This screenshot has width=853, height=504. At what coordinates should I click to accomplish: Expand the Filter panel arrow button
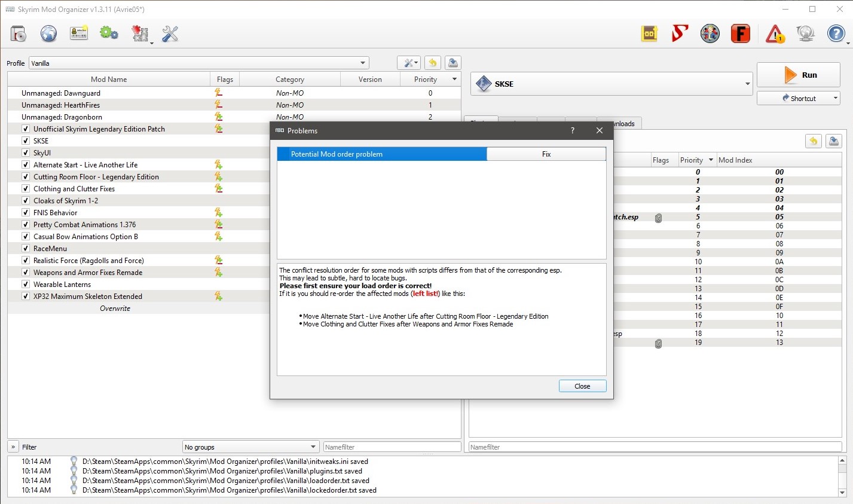pos(13,447)
